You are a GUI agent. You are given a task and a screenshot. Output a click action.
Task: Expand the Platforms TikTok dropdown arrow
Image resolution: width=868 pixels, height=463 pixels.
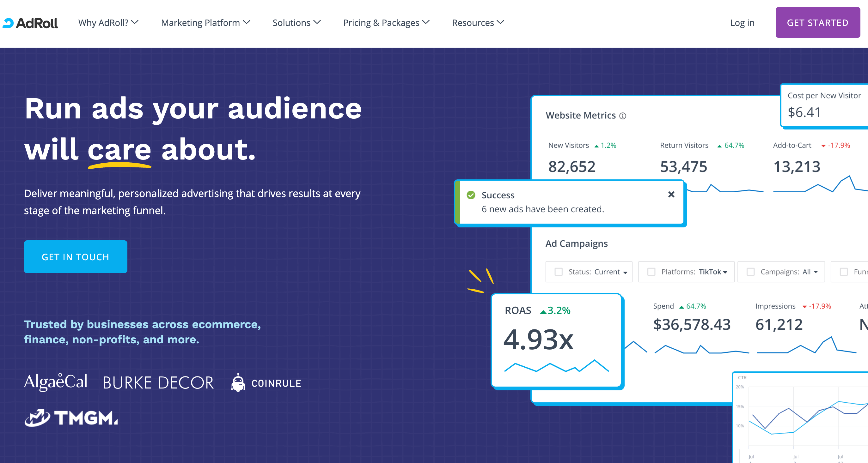[725, 273]
